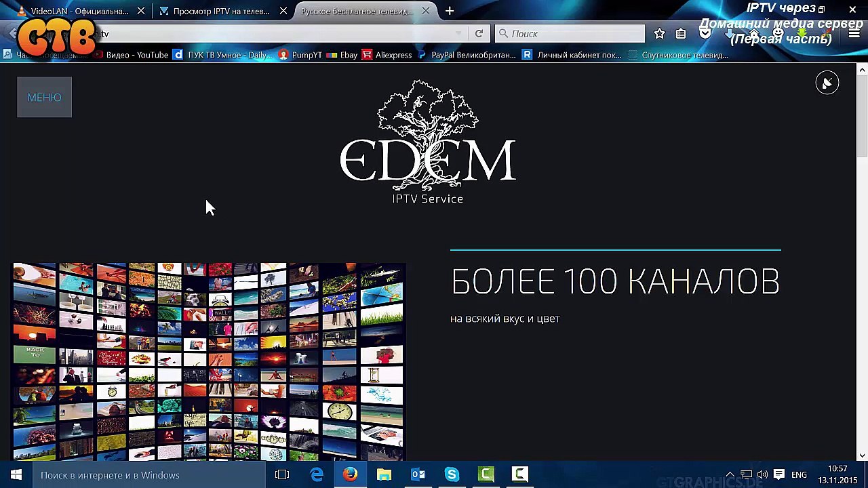The width and height of the screenshot is (868, 488).
Task: Open the Спутниковое телевид... bookmark
Action: 678,55
